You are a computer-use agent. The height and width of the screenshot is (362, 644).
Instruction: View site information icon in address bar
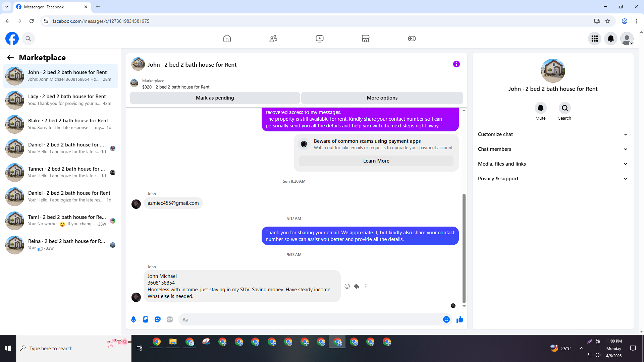click(x=46, y=21)
